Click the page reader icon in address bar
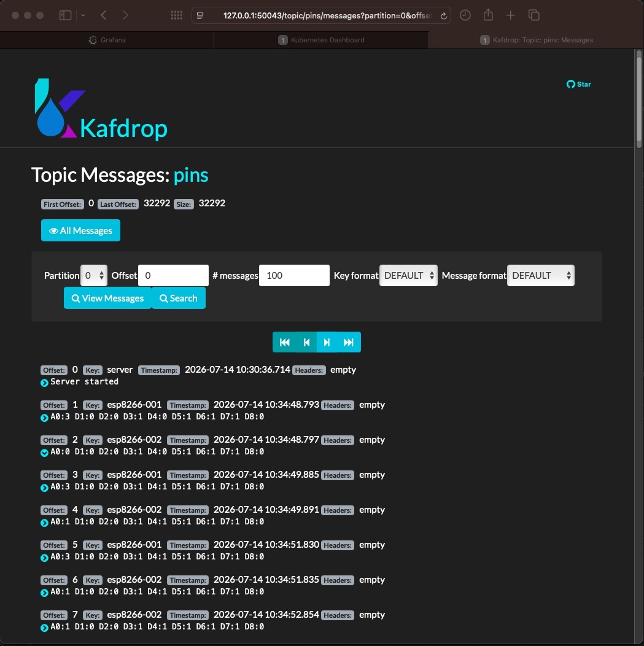The image size is (644, 646). [200, 15]
